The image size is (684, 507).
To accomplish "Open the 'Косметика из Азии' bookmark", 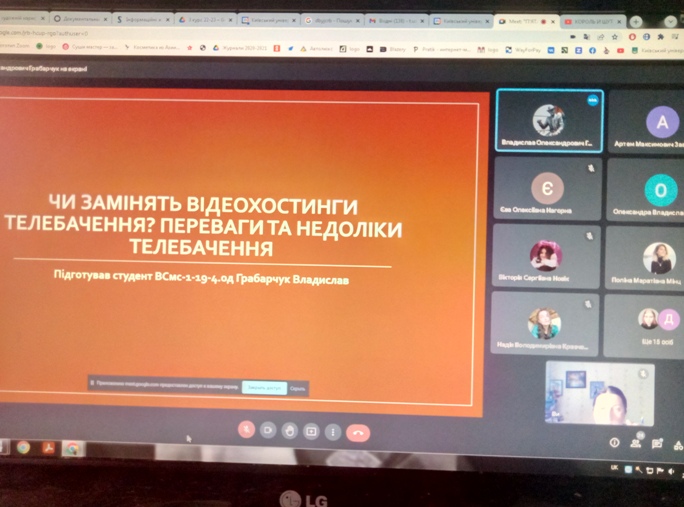I will click(152, 47).
